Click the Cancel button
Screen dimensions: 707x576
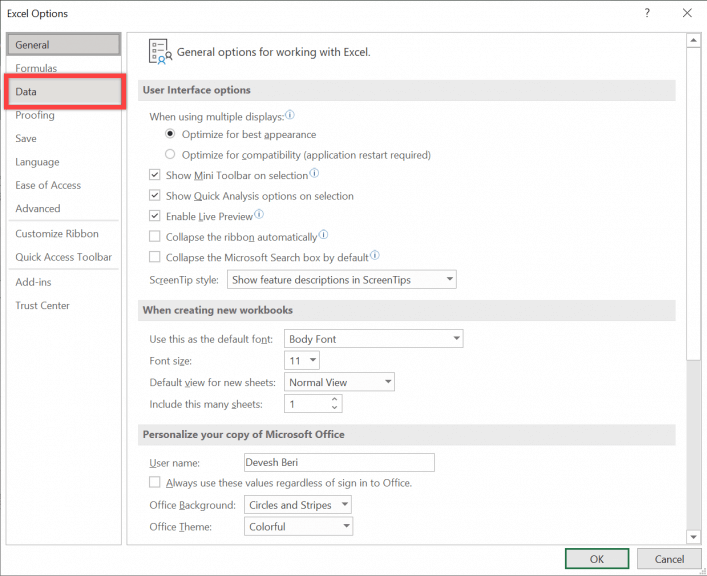click(x=669, y=559)
